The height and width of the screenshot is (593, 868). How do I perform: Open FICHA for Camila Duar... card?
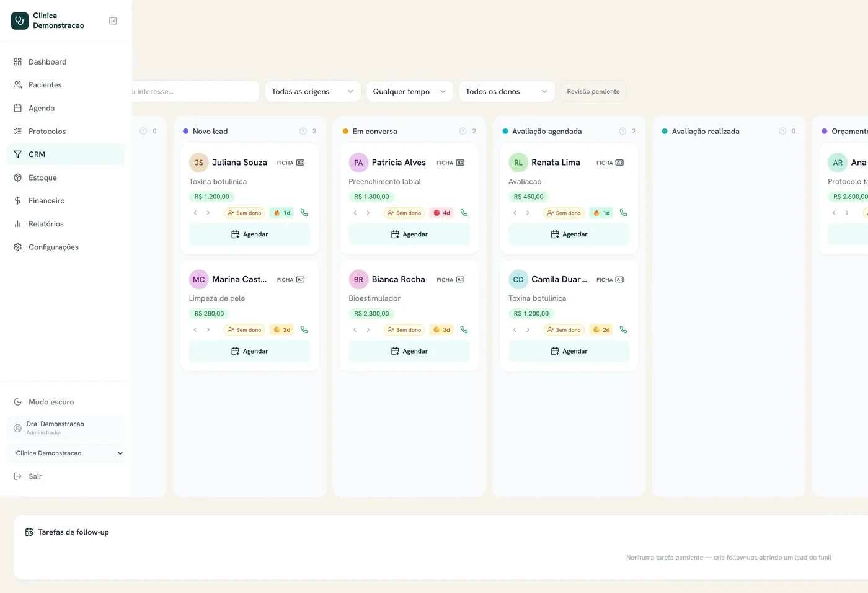coord(610,280)
